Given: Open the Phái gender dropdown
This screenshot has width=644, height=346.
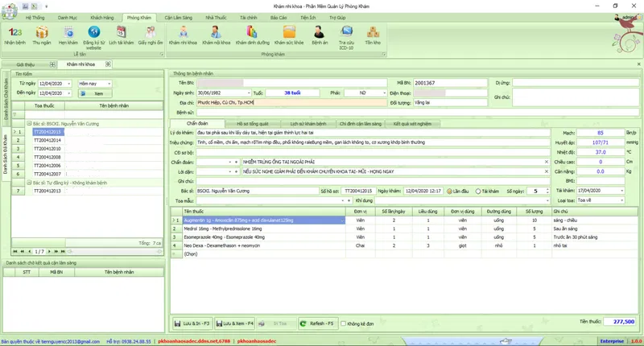Looking at the screenshot, I should (x=385, y=93).
